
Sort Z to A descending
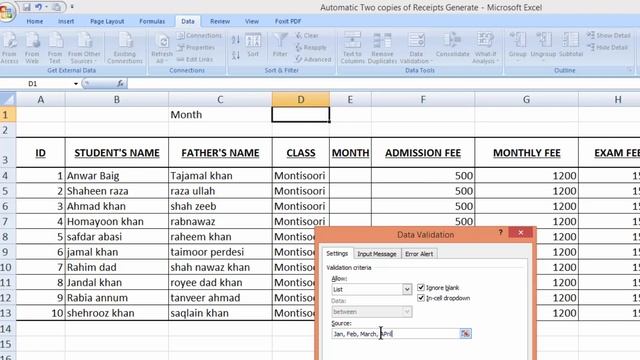coord(236,55)
